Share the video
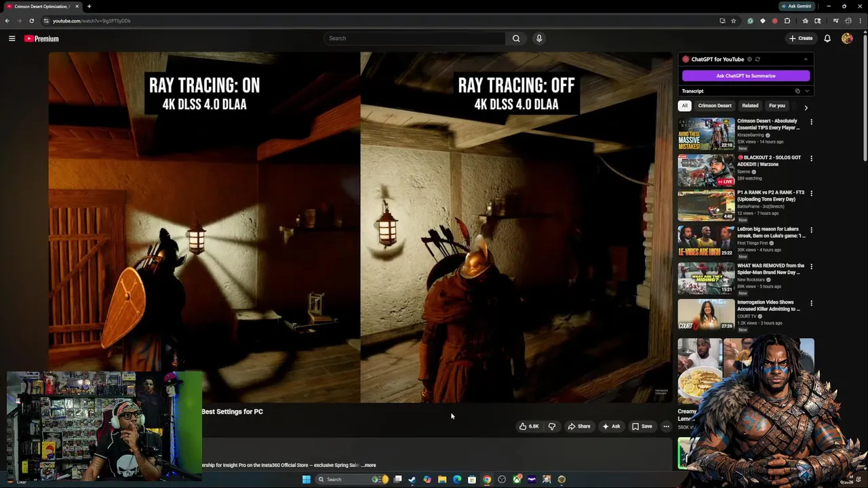The image size is (868, 488). [x=579, y=426]
